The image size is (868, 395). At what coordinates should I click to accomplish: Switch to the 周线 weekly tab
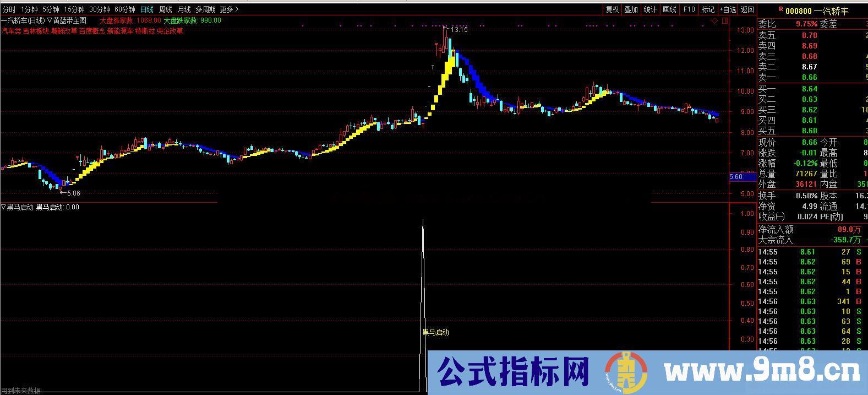tap(165, 9)
